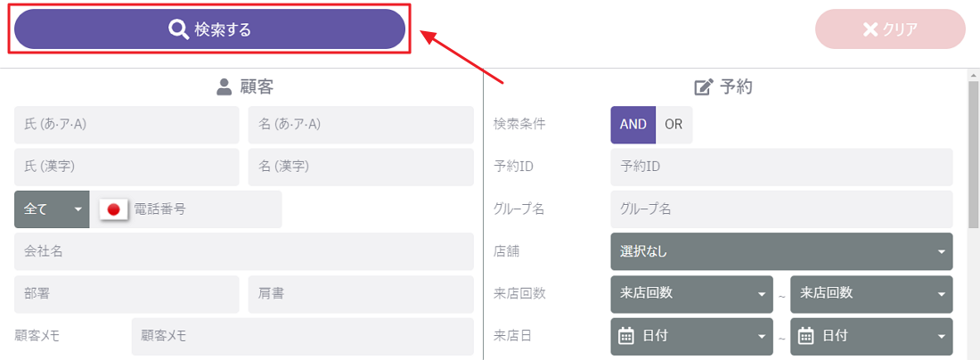The image size is (980, 360).
Task: Click the 電話番号 input field
Action: 205,209
